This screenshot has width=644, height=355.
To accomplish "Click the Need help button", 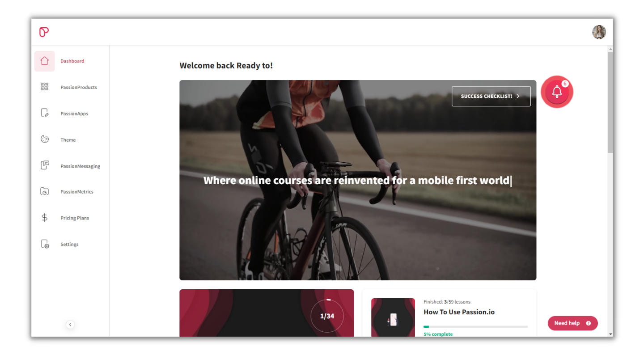I will [x=572, y=323].
